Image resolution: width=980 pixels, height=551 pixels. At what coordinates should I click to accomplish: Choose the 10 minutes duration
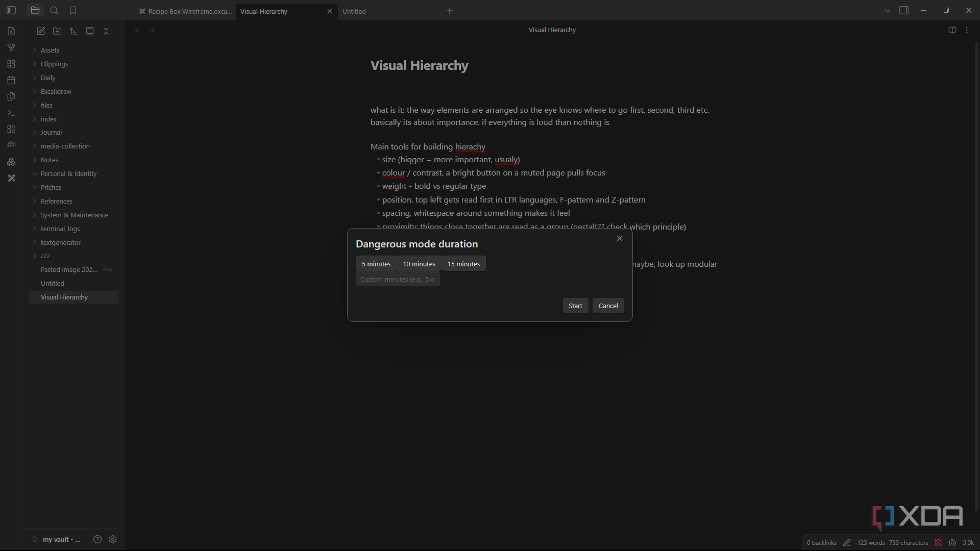pos(419,264)
